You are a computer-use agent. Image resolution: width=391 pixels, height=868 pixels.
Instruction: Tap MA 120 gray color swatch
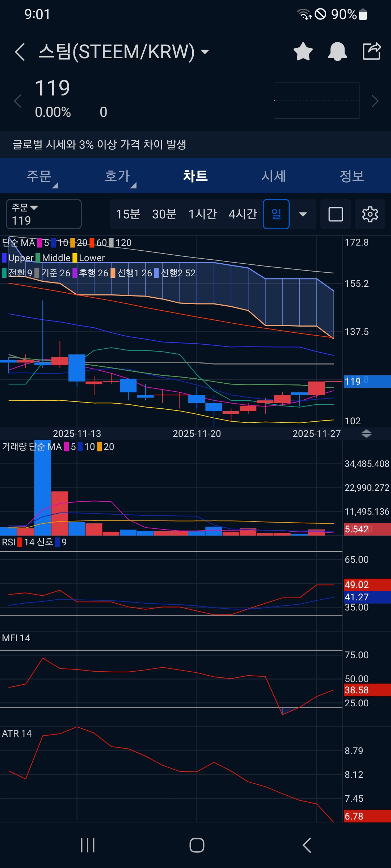click(x=111, y=243)
